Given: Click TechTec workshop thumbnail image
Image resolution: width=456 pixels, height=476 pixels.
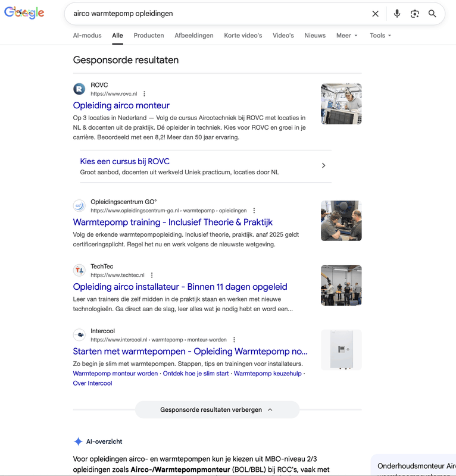Looking at the screenshot, I should point(341,286).
